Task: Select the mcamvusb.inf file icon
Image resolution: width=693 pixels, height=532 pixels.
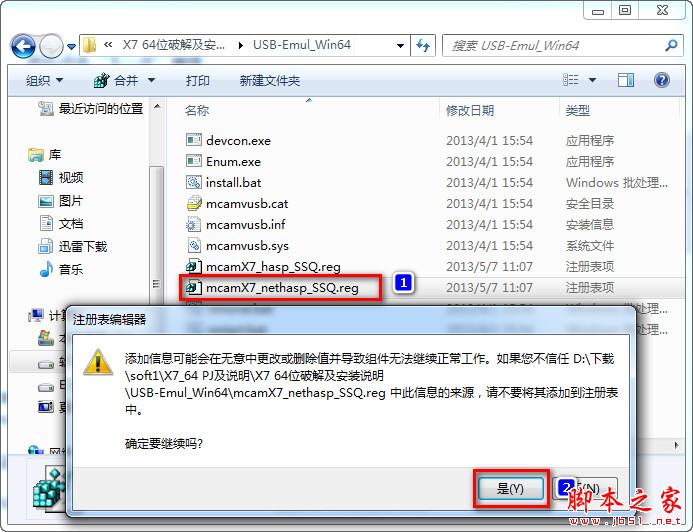Action: tap(194, 224)
